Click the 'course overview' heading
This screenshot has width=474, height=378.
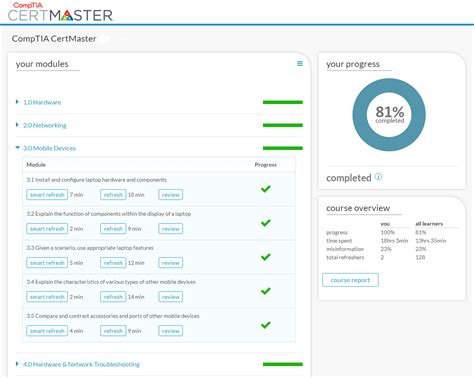click(358, 208)
